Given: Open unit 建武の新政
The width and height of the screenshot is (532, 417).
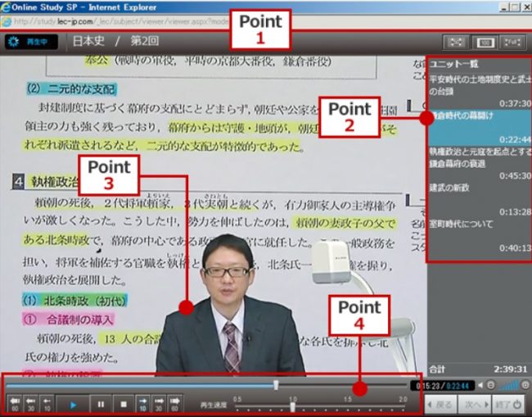Looking at the screenshot, I should [480, 199].
